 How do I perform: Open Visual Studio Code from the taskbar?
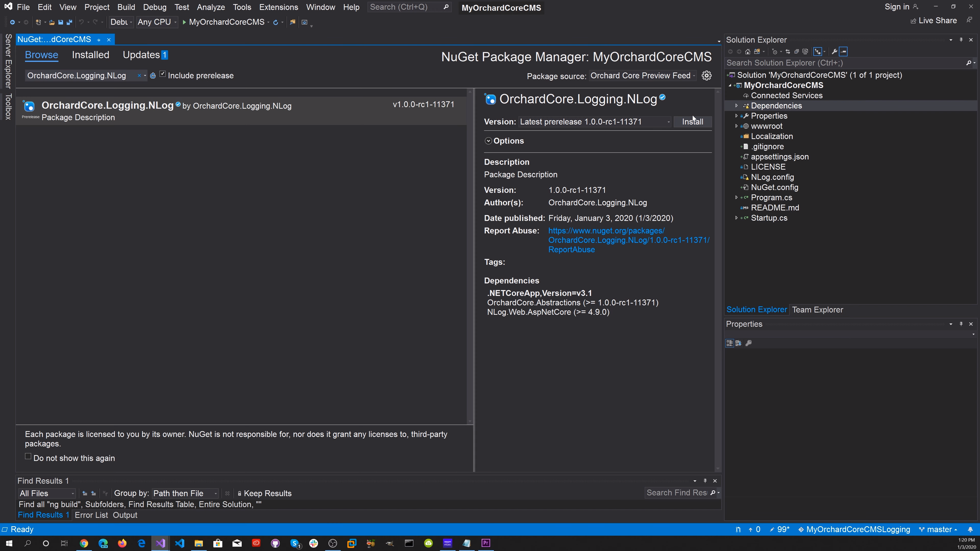point(180,543)
